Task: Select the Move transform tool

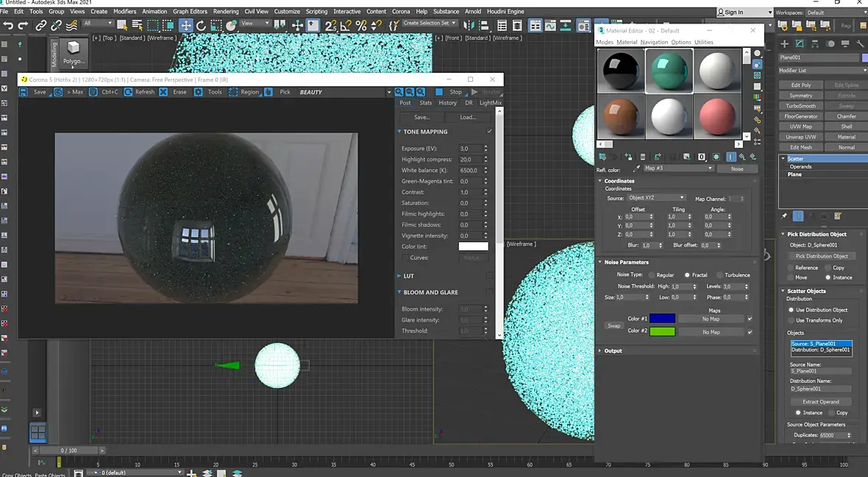Action: [x=186, y=25]
